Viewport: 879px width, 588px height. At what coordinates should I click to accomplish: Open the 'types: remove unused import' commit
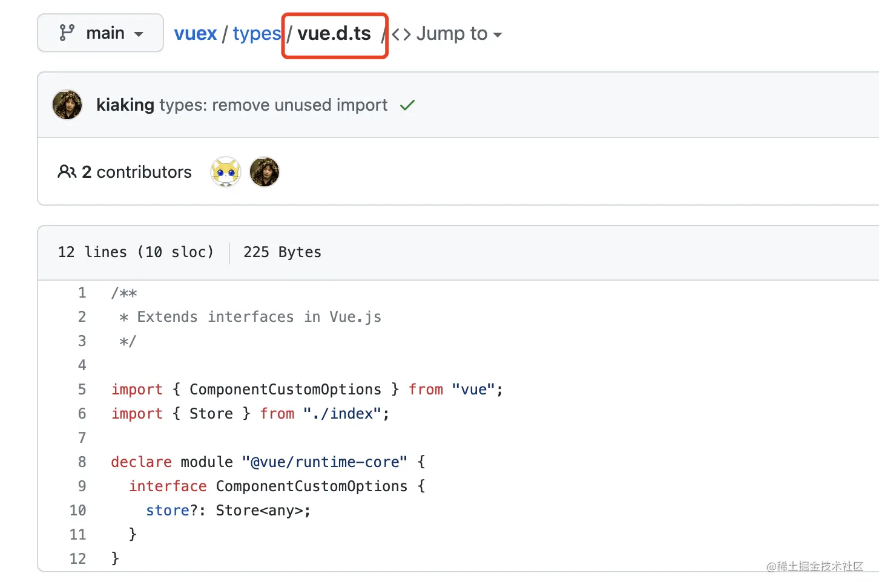(x=273, y=105)
